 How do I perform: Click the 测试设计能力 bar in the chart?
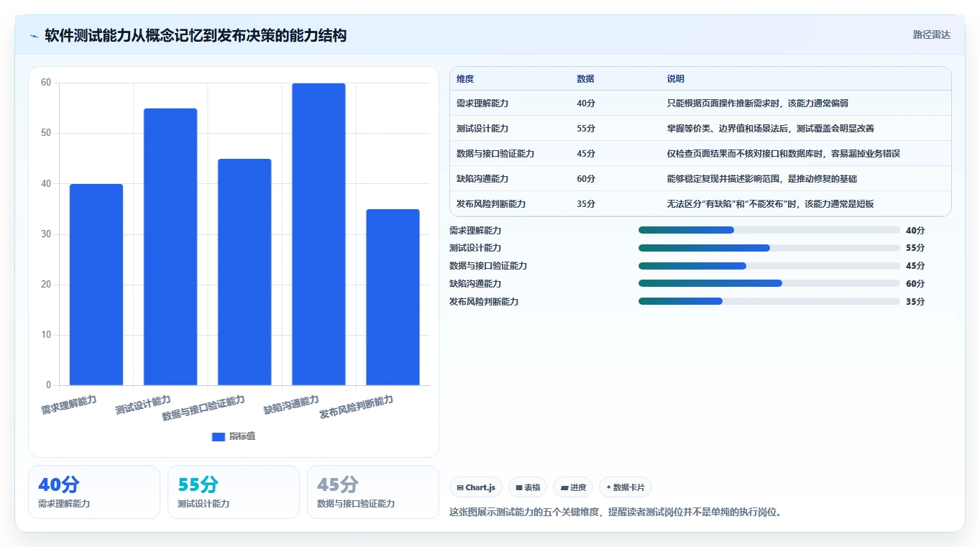click(x=170, y=247)
